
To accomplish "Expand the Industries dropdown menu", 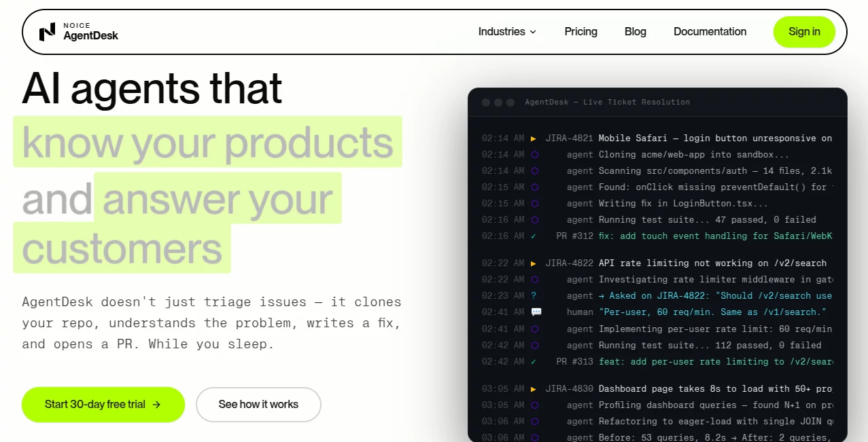I will tap(507, 31).
